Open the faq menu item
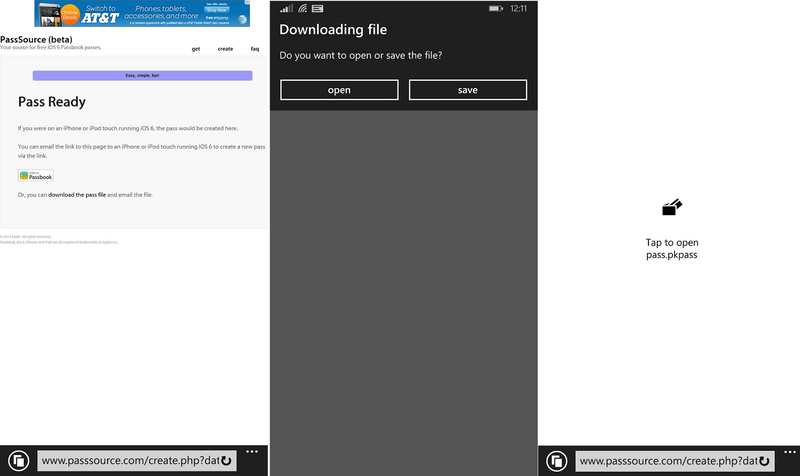This screenshot has width=800, height=476. tap(254, 48)
